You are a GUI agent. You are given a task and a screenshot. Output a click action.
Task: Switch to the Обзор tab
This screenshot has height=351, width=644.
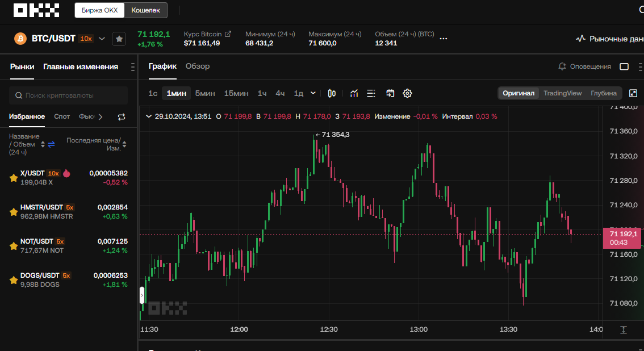(198, 66)
